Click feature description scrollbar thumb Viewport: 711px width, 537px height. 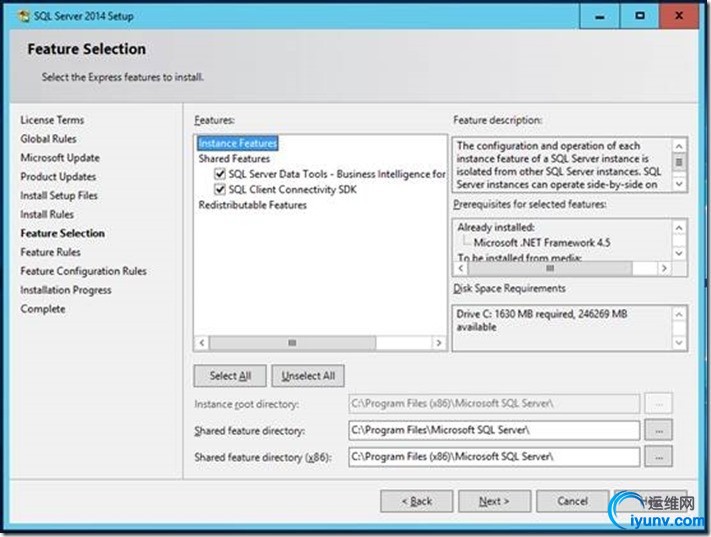[679, 161]
